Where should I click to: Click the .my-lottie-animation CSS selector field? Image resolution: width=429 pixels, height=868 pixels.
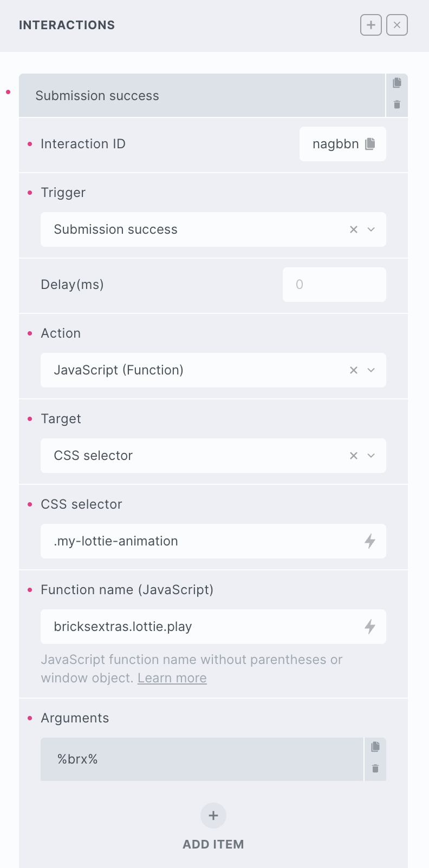(200, 541)
